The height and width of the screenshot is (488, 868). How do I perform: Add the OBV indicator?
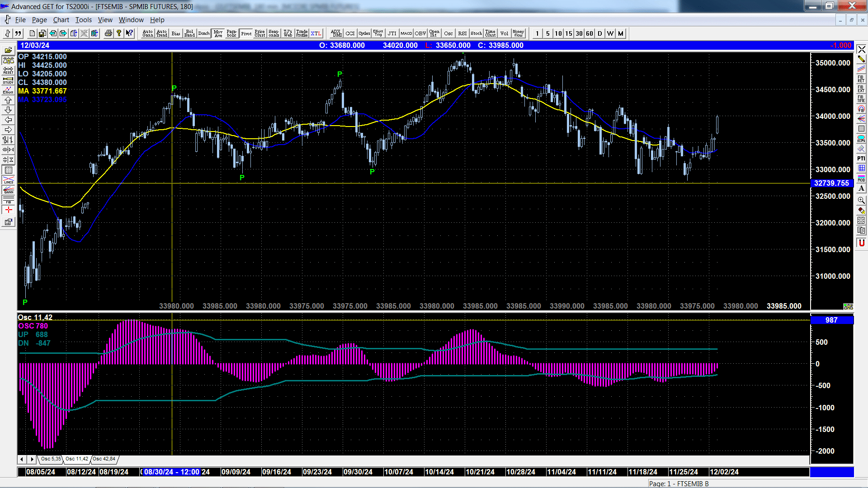coord(420,33)
